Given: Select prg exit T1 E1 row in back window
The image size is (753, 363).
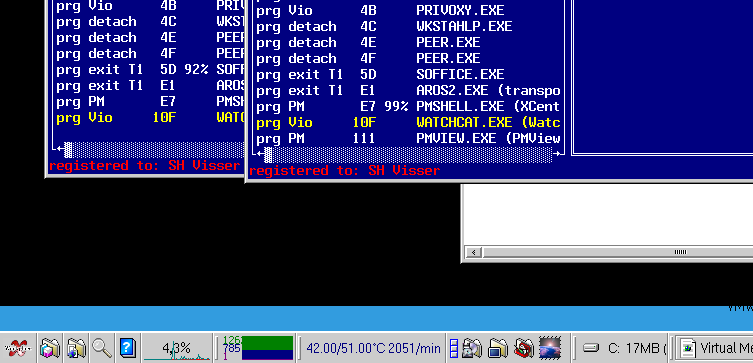Looking at the screenshot, I should (150, 85).
